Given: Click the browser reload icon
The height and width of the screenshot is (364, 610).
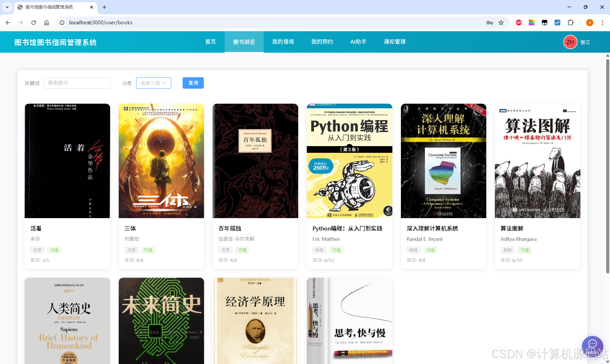Looking at the screenshot, I should 34,23.
